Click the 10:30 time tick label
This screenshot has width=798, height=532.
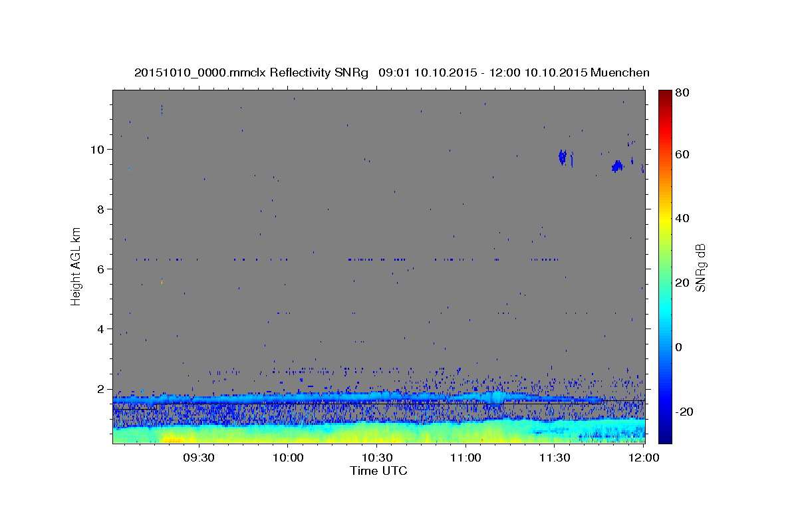pos(376,458)
